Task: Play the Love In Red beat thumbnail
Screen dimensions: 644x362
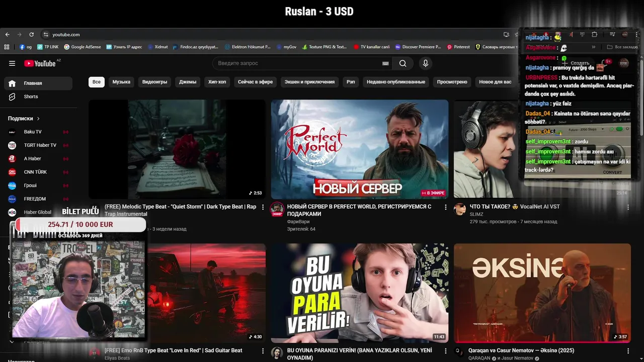Action: [206, 293]
